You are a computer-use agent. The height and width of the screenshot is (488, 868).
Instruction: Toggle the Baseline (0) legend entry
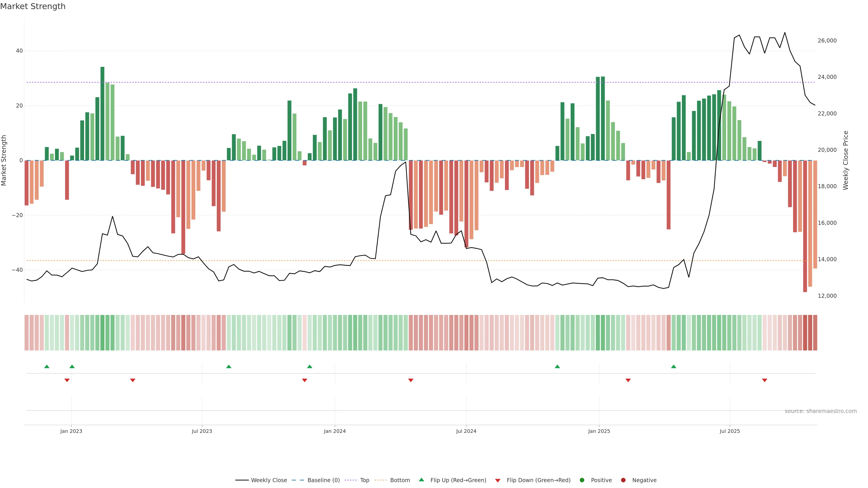tap(323, 480)
